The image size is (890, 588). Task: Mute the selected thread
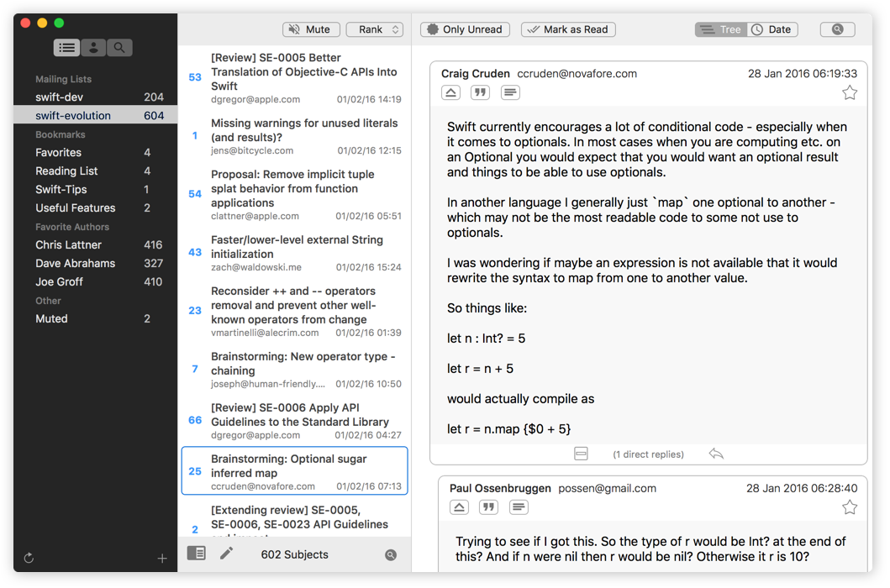point(311,29)
